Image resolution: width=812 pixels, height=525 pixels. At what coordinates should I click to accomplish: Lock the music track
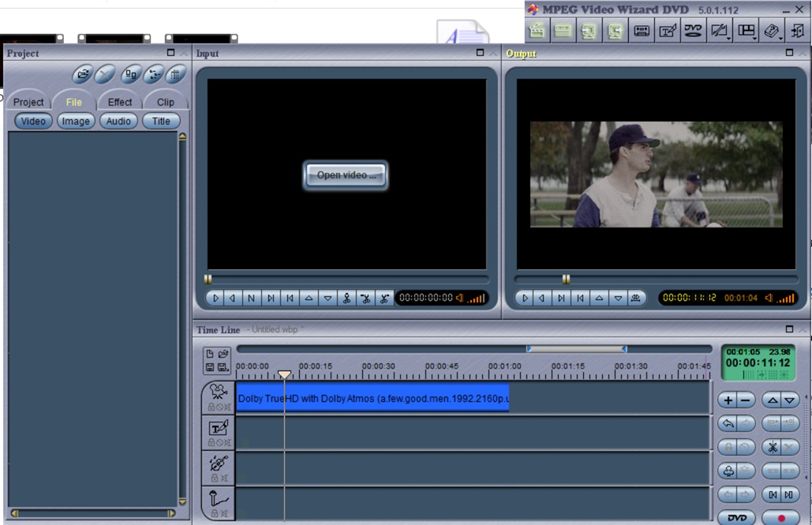(215, 478)
